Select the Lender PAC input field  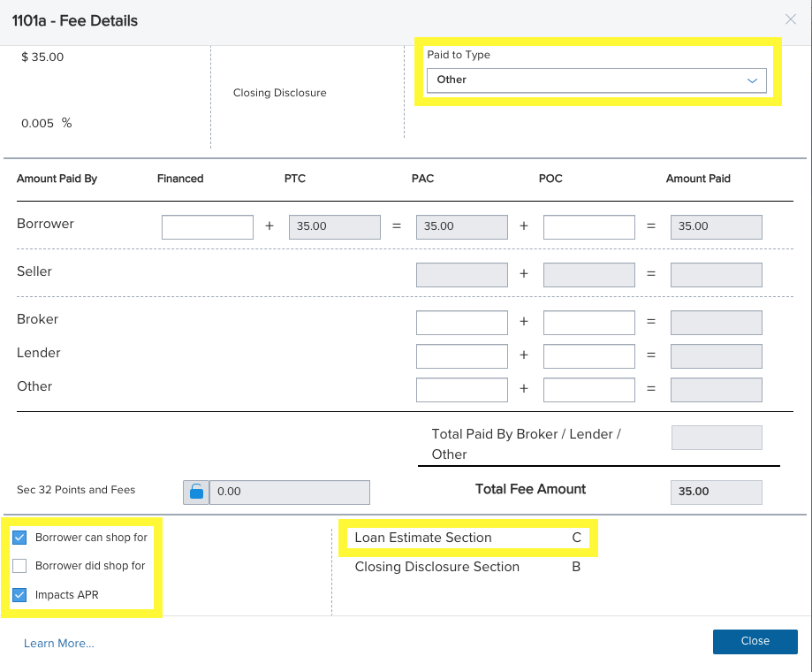click(x=462, y=356)
